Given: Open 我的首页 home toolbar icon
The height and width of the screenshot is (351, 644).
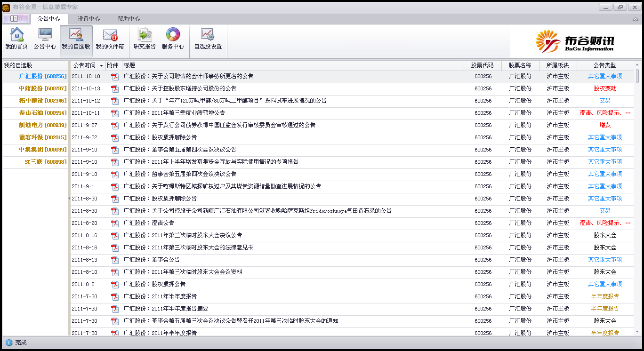Looking at the screenshot, I should point(16,39).
